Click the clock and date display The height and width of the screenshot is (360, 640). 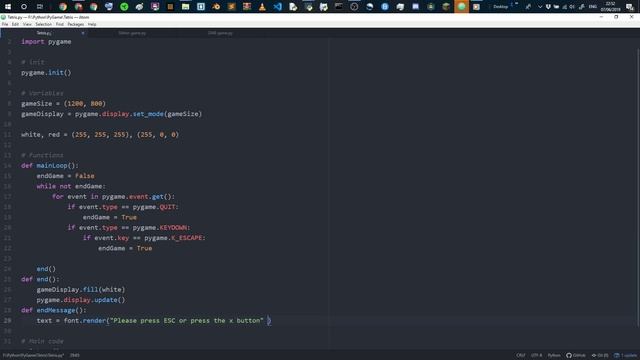pos(611,7)
